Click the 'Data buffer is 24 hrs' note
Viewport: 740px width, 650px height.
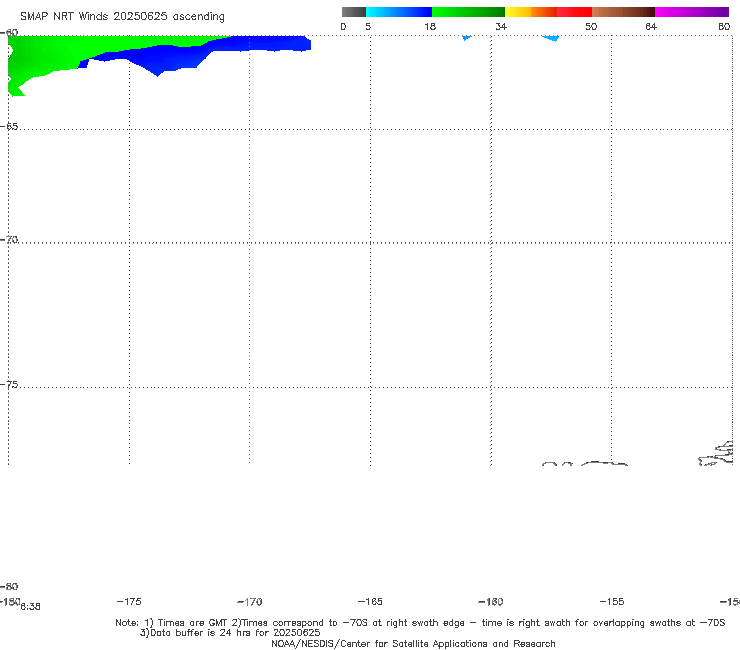pos(230,633)
